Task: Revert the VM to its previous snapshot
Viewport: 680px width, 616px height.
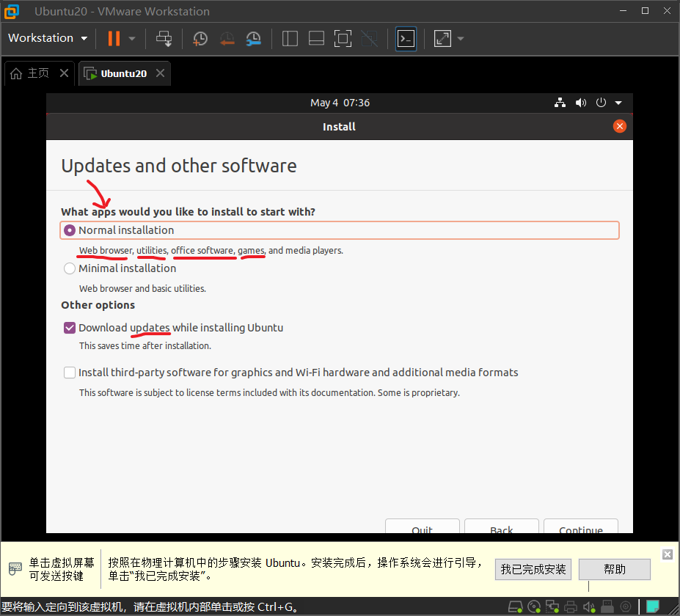Action: coord(227,39)
